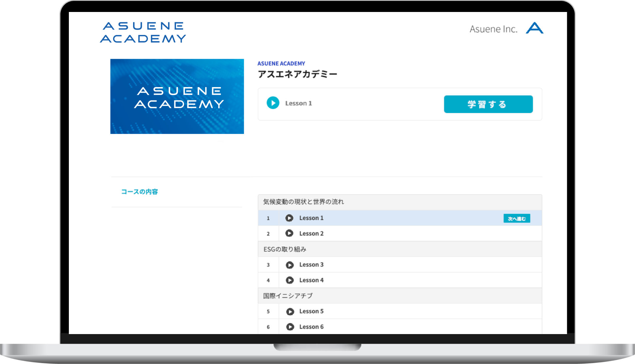The height and width of the screenshot is (364, 635).
Task: Open Lesson 2 from the course list
Action: tap(311, 234)
